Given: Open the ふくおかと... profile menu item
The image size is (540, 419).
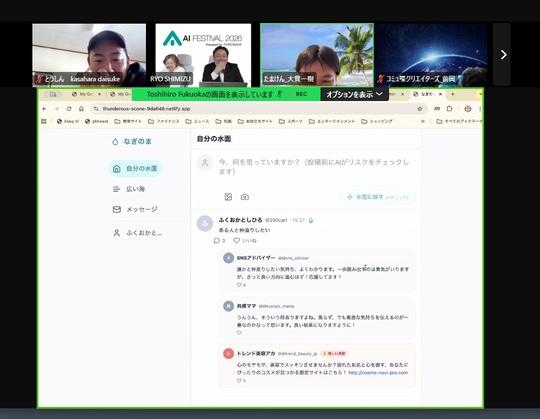Looking at the screenshot, I should click(x=137, y=233).
